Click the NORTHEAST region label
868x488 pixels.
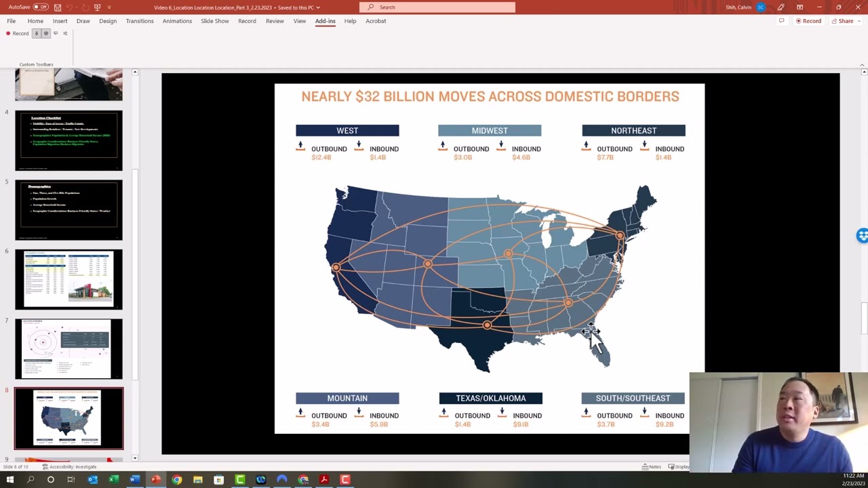coord(633,131)
